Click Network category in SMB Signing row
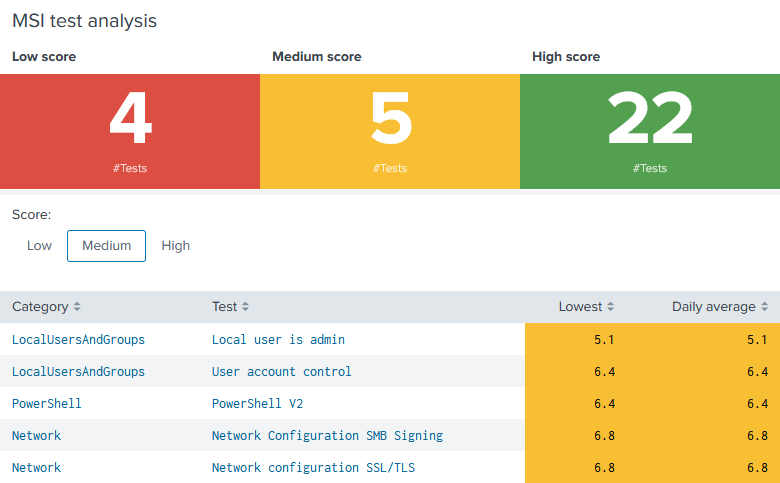The width and height of the screenshot is (780, 483). click(x=36, y=436)
